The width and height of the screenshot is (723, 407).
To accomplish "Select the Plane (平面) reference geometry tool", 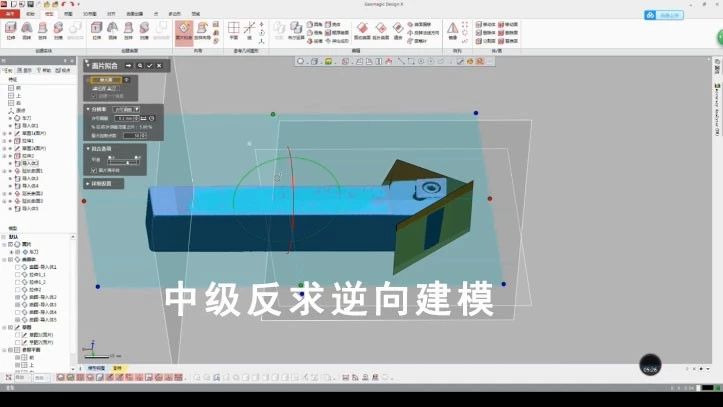I will pyautogui.click(x=233, y=33).
